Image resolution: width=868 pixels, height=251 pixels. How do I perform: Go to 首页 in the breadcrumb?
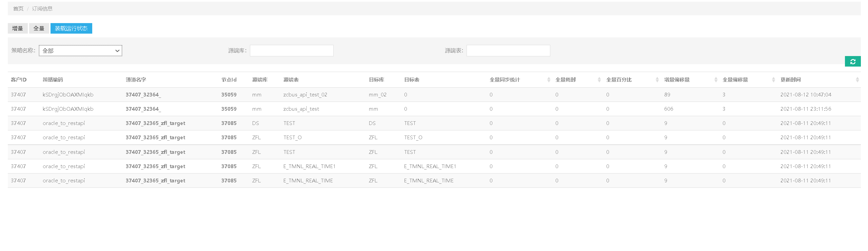tap(18, 8)
